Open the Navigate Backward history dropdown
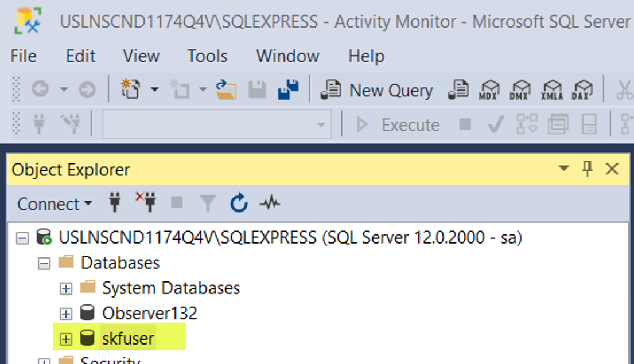The height and width of the screenshot is (364, 634). coord(64,89)
